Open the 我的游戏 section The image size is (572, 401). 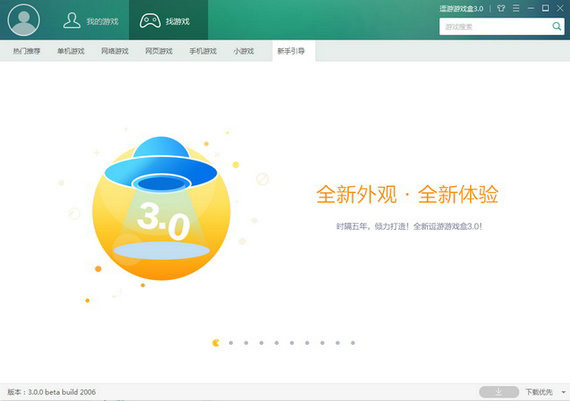pos(90,21)
